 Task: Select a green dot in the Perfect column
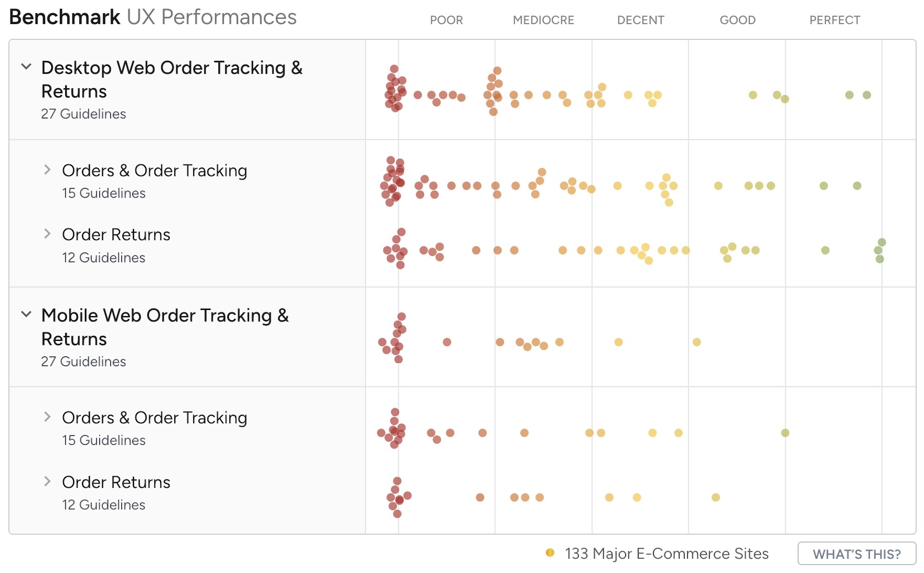click(849, 95)
